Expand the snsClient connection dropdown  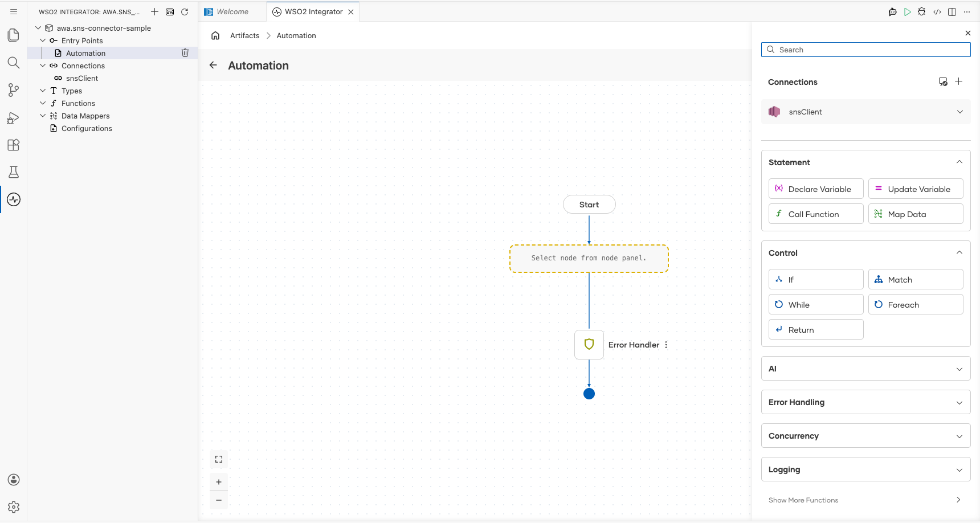coord(960,112)
